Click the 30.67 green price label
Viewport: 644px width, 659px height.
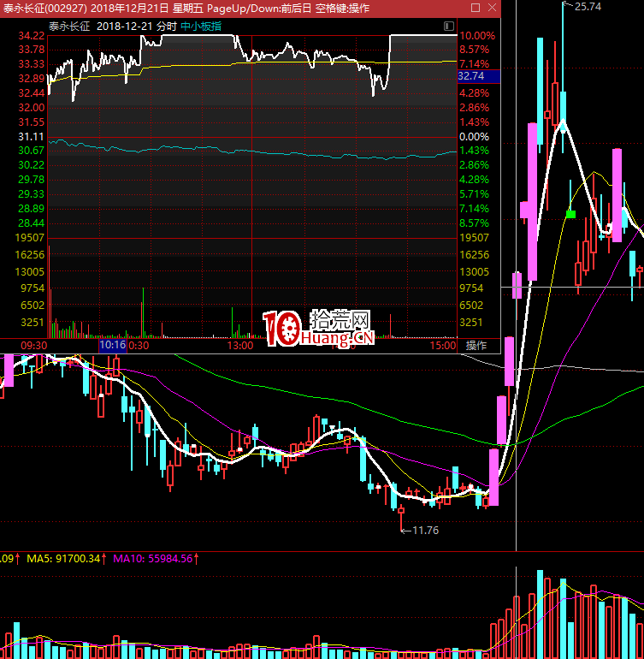point(32,151)
